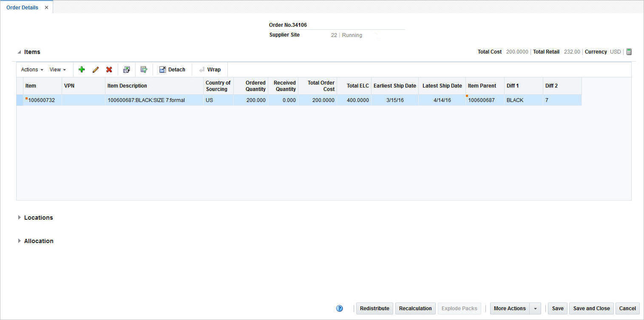Collapse the Items section

(19, 51)
